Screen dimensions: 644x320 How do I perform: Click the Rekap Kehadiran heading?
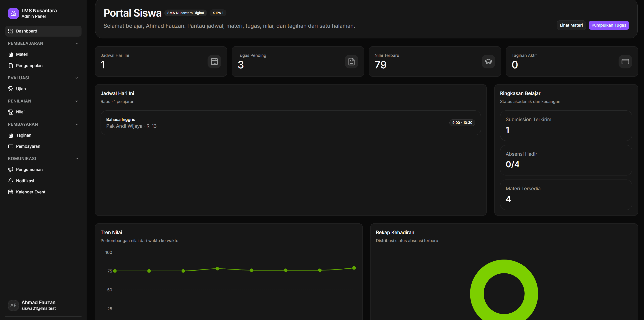(395, 232)
